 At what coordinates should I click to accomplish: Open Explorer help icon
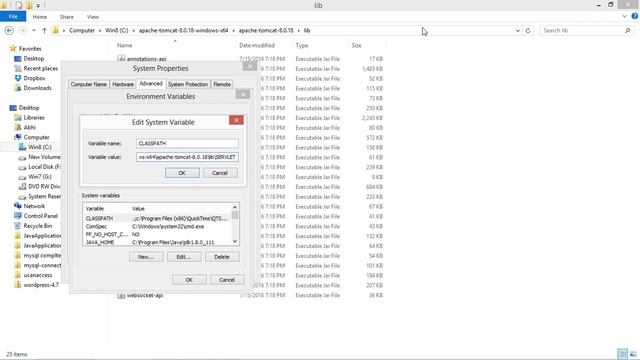coord(635,16)
